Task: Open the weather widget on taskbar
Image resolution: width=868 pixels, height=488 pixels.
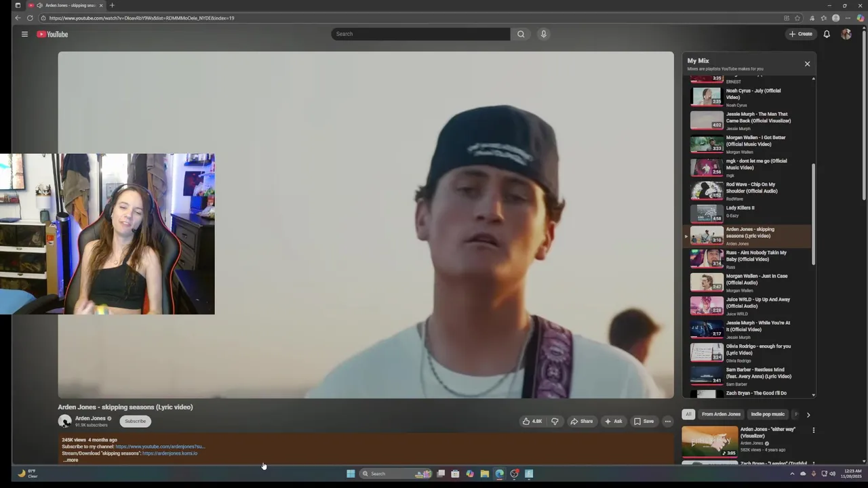Action: tap(28, 473)
